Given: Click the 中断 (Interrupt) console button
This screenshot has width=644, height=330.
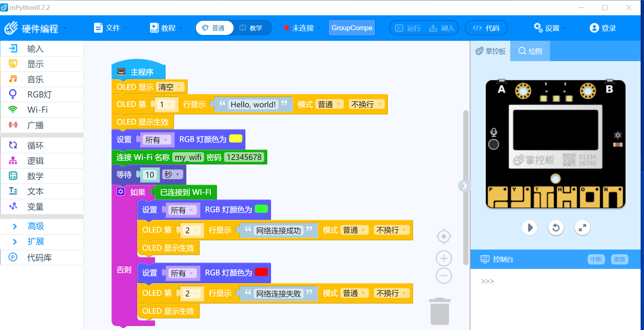Looking at the screenshot, I should tap(596, 259).
